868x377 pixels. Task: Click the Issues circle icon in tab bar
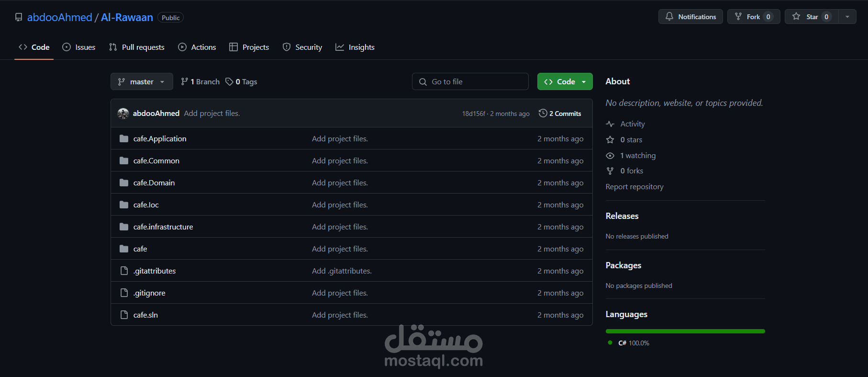[67, 47]
